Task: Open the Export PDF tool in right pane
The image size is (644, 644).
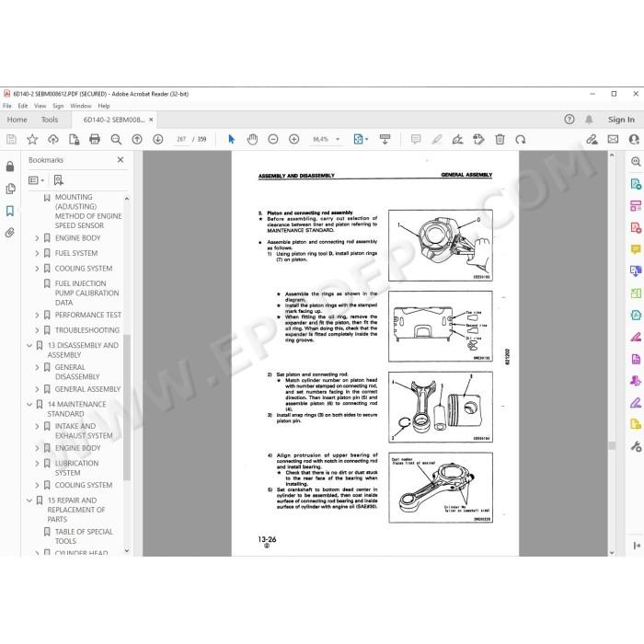Action: (636, 184)
